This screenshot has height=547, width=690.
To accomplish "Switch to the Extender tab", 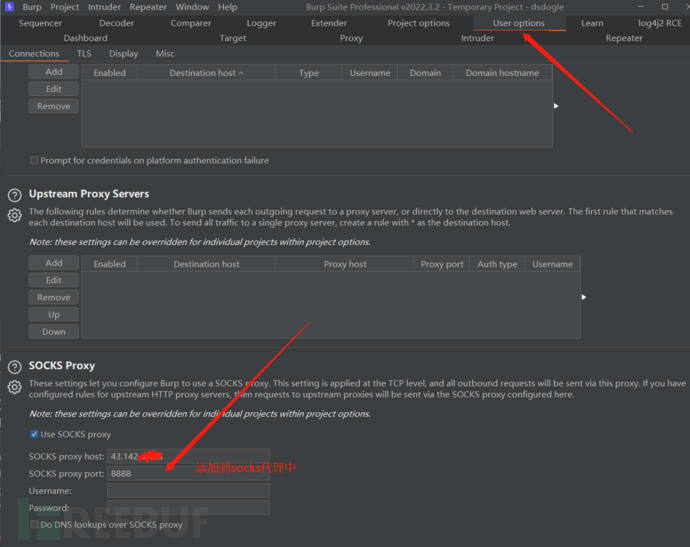I will click(x=329, y=23).
